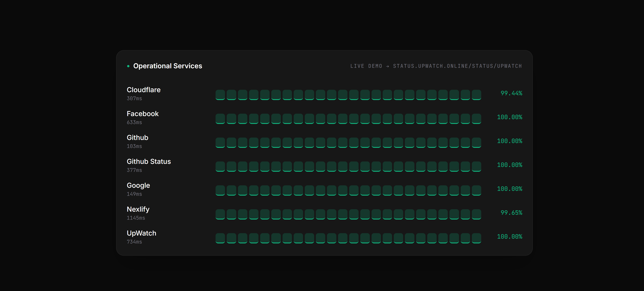Click Facebook's 633ms response time
Screen dimensions: 644x291
(134, 122)
